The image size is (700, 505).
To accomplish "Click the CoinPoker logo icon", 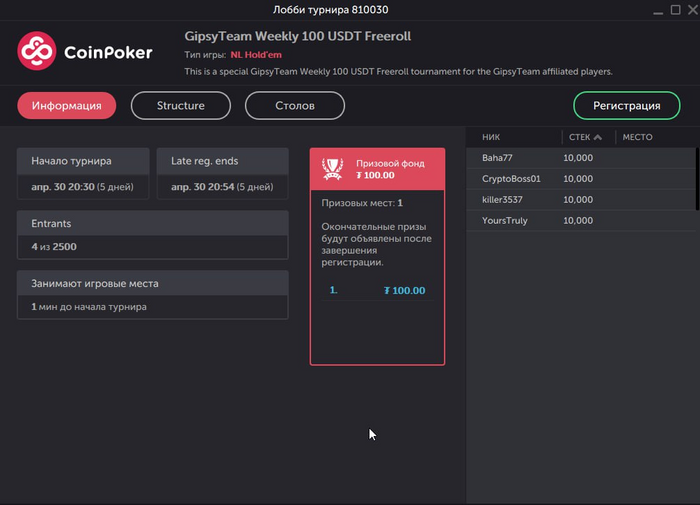I will pyautogui.click(x=37, y=51).
